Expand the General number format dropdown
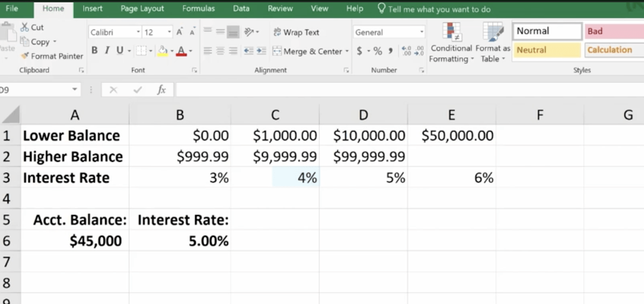 tap(422, 32)
